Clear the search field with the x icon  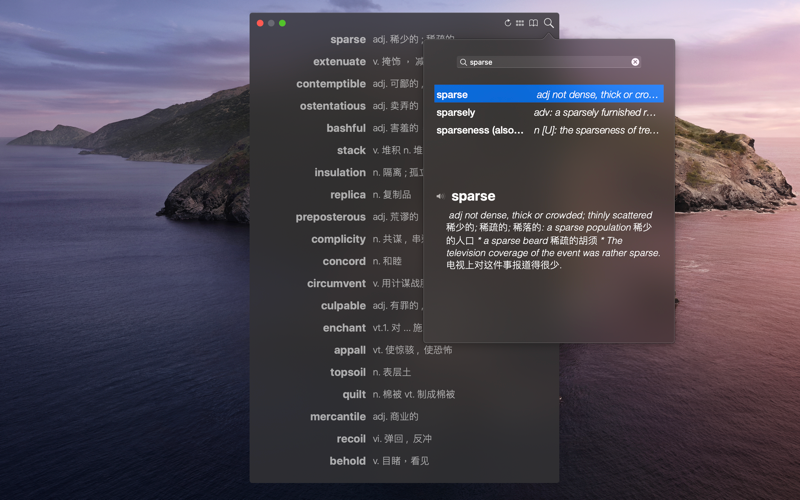tap(635, 62)
